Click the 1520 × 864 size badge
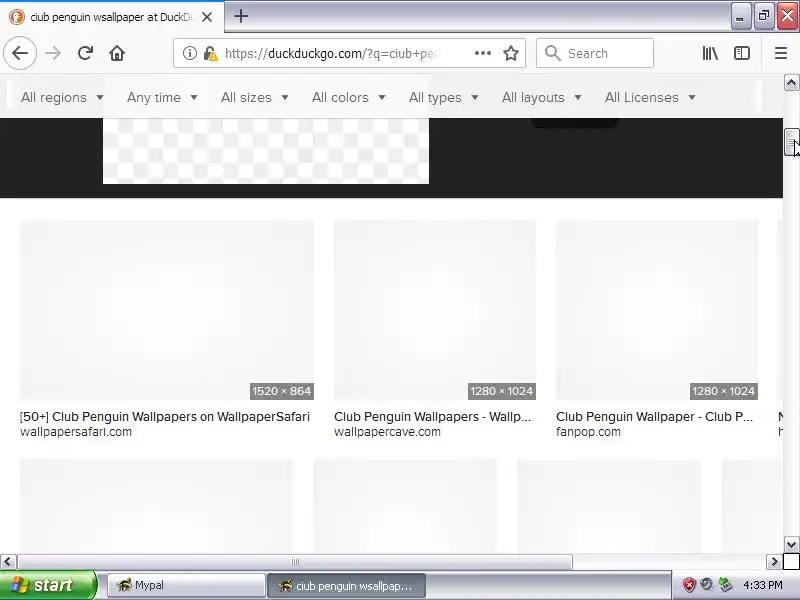This screenshot has height=600, width=800. pyautogui.click(x=282, y=391)
